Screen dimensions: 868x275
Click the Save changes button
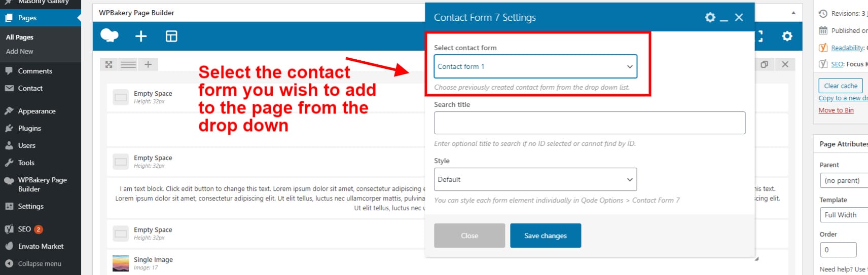pyautogui.click(x=546, y=235)
